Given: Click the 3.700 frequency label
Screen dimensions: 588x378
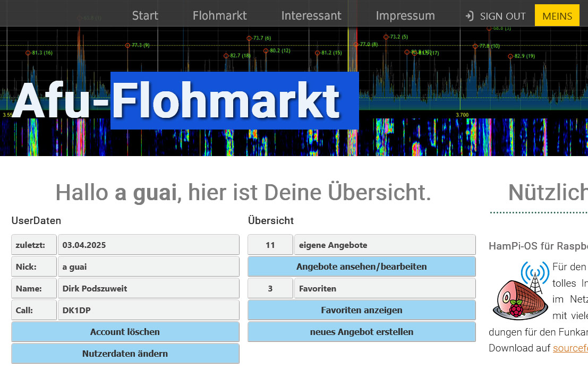Looking at the screenshot, I should (462, 115).
